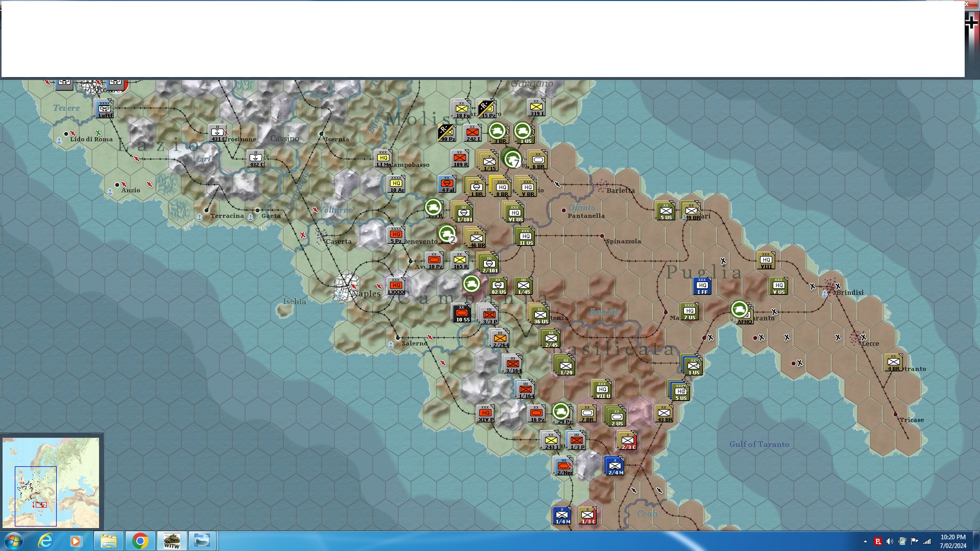Click the 319 I infantry division counter
The image size is (980, 551).
click(x=536, y=108)
